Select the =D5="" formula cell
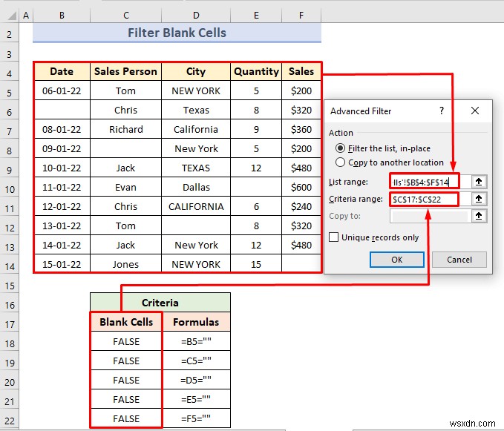 coord(196,380)
